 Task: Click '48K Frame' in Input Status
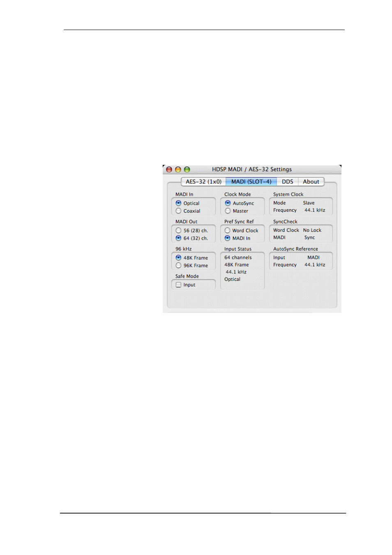237,265
